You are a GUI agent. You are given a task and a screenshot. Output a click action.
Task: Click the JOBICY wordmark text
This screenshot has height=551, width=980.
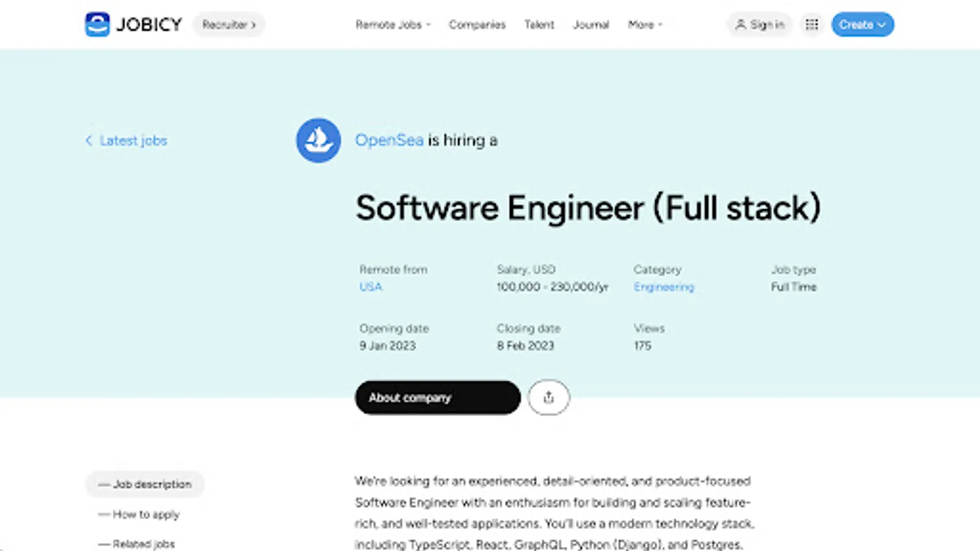(149, 24)
